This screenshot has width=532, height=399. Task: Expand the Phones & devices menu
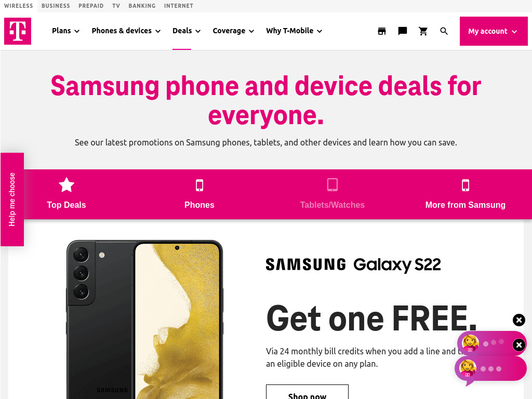coord(126,31)
